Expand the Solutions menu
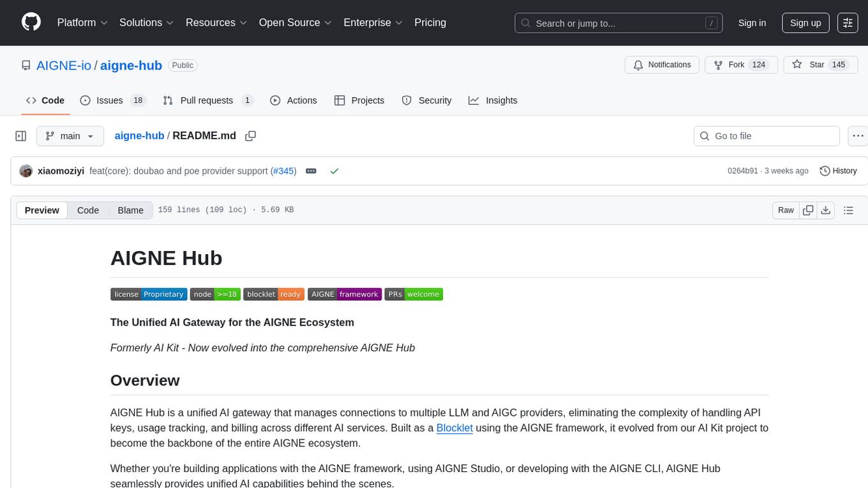The image size is (868, 488). point(147,22)
